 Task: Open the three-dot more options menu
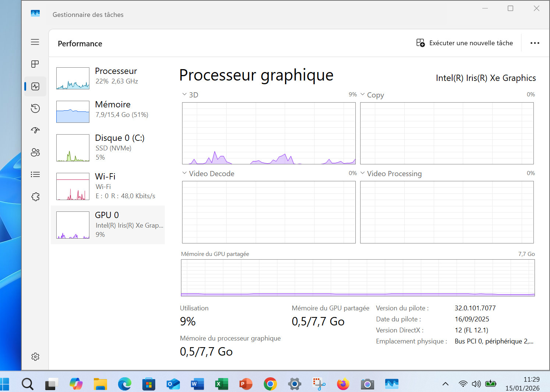click(x=535, y=43)
